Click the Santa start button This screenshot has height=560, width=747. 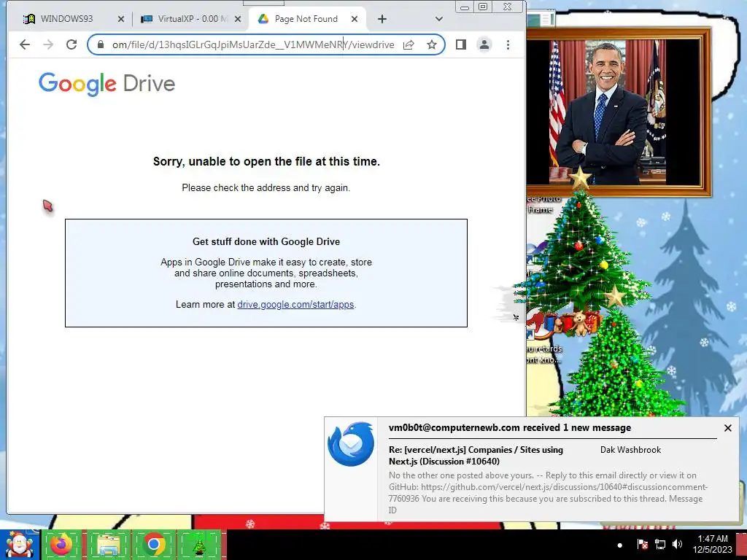[20, 545]
